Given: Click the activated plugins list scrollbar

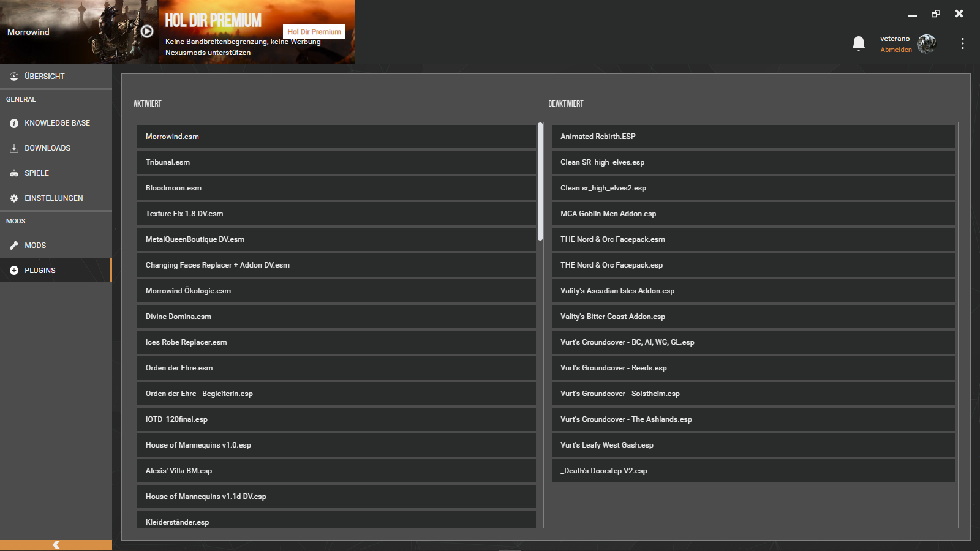Looking at the screenshot, I should point(540,181).
